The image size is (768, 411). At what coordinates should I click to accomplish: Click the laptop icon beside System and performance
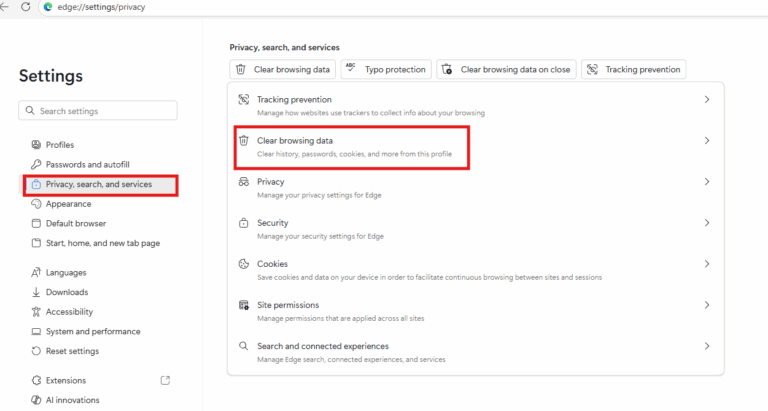pos(36,332)
